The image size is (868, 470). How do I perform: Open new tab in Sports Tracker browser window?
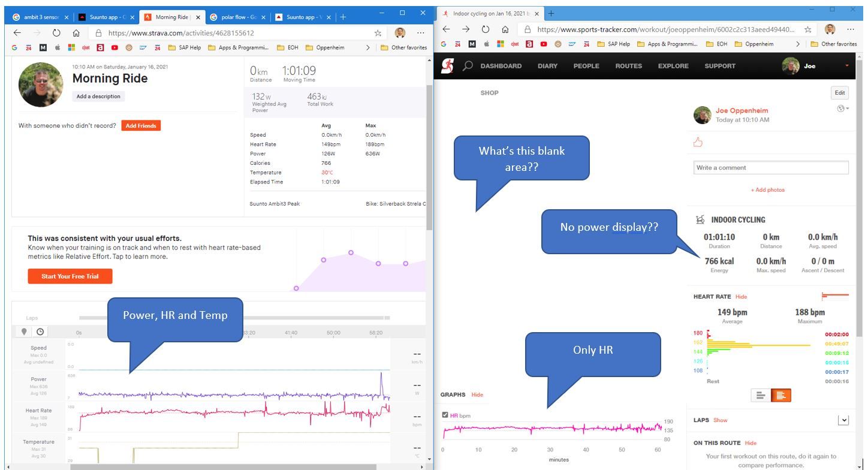pyautogui.click(x=551, y=13)
